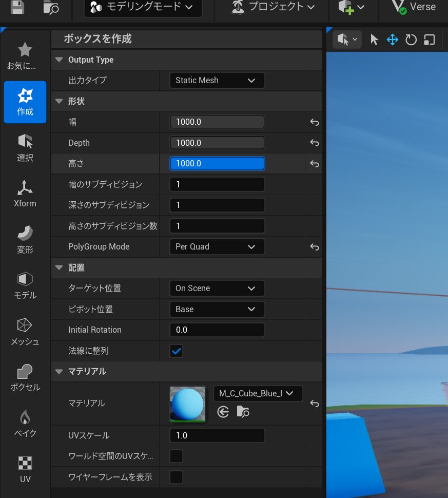Open the 出力タイプ Static Mesh dropdown

click(217, 80)
